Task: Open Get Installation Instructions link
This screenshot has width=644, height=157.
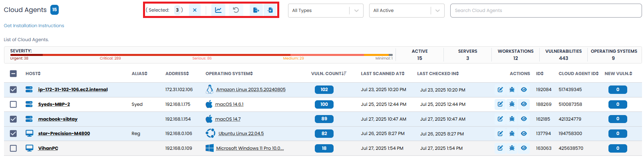Action: 34,26
